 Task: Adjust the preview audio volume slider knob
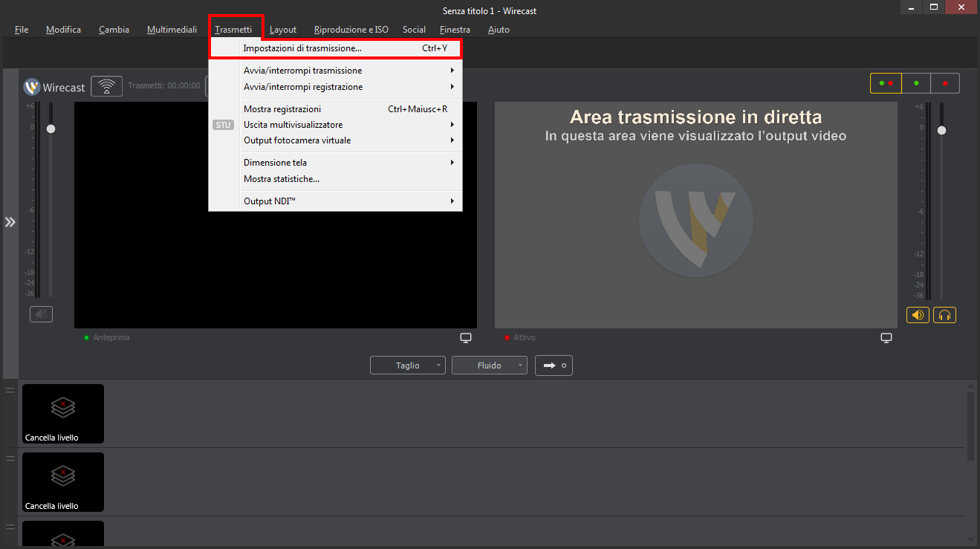coord(51,129)
